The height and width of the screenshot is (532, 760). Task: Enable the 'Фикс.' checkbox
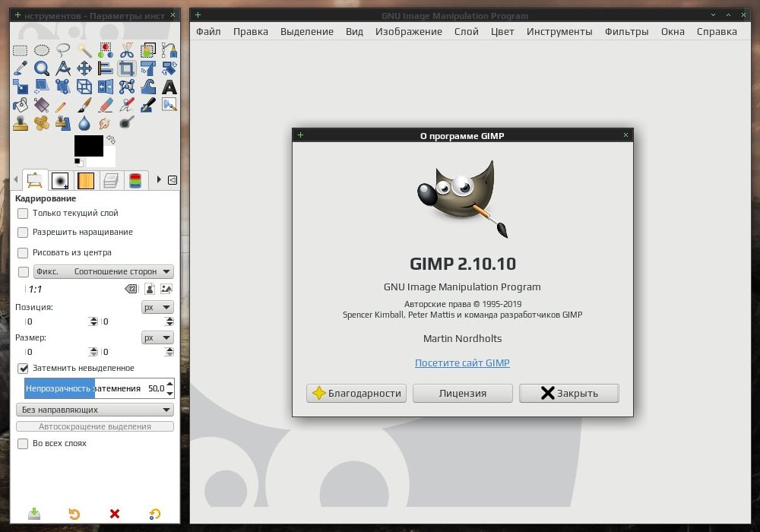coord(24,272)
